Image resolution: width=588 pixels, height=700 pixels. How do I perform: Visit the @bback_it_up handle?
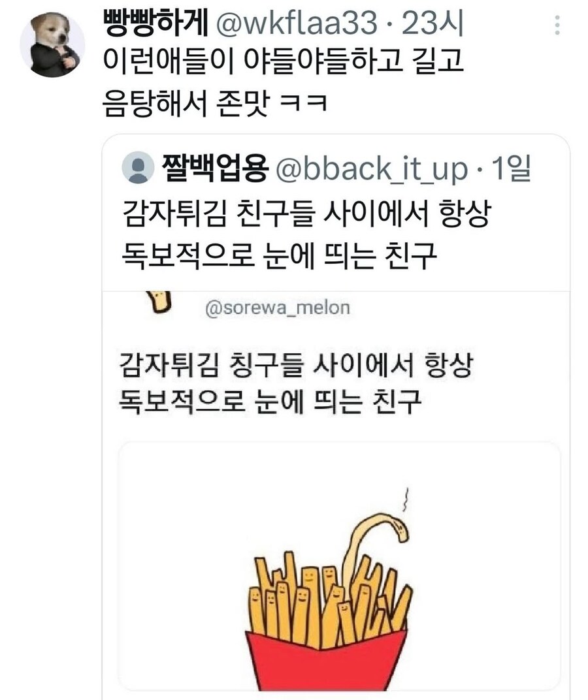click(x=372, y=169)
